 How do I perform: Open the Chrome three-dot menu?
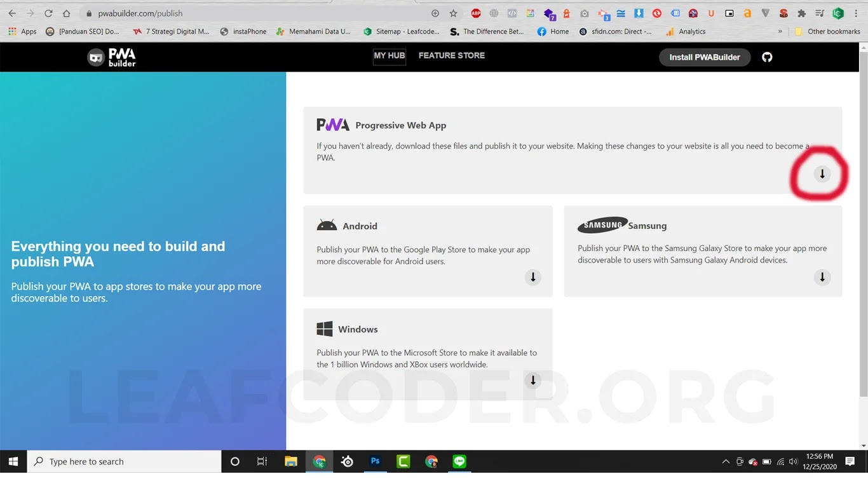pos(856,13)
